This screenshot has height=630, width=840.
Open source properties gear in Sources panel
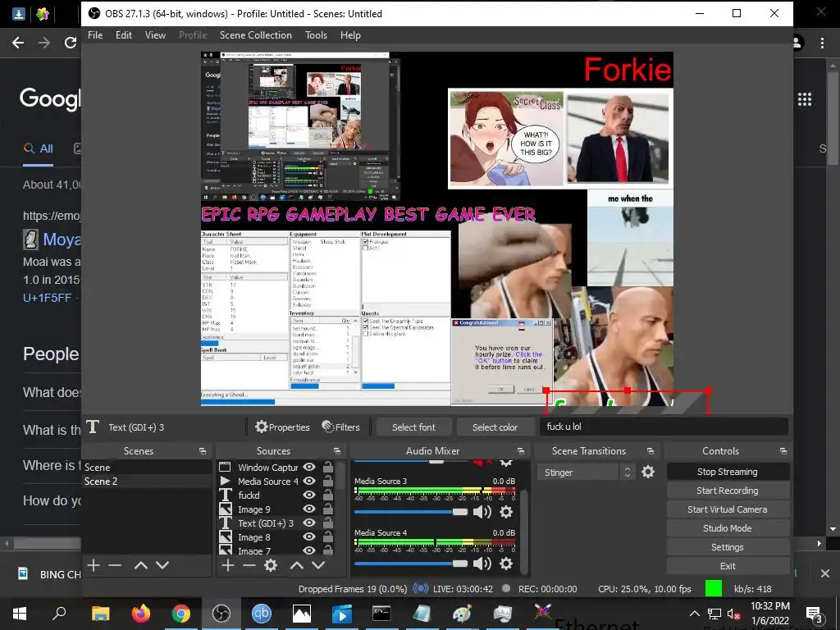tap(271, 565)
